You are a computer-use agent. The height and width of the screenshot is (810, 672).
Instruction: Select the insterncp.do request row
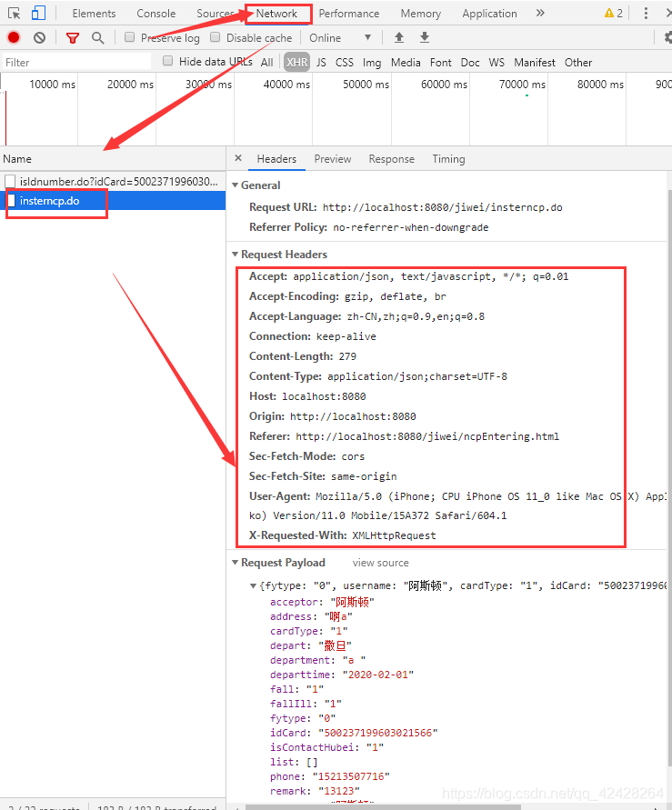(113, 201)
